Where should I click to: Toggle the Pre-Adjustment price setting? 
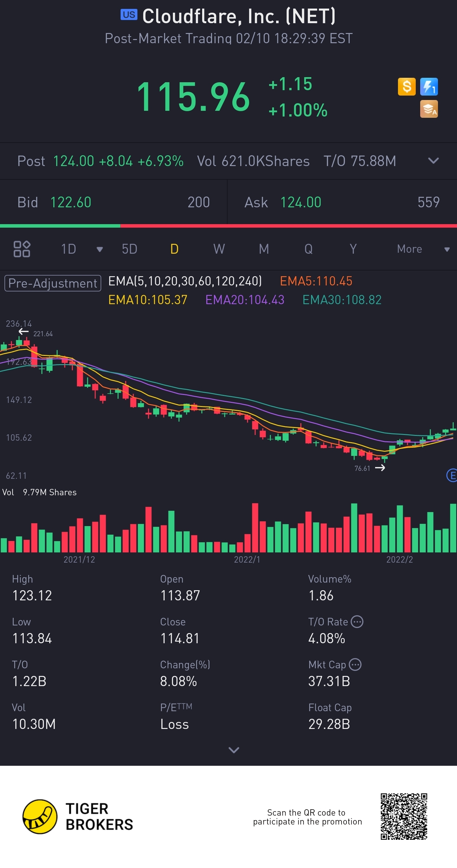click(x=53, y=283)
